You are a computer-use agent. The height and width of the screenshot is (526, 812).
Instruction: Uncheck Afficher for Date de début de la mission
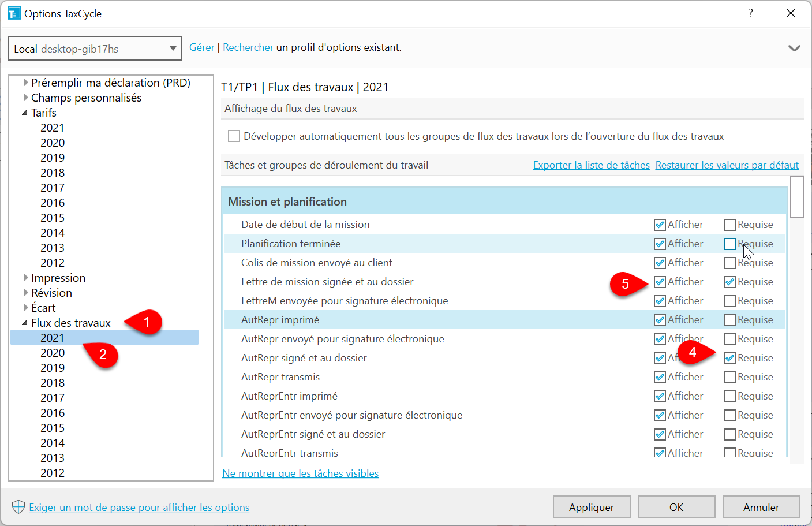tap(660, 225)
